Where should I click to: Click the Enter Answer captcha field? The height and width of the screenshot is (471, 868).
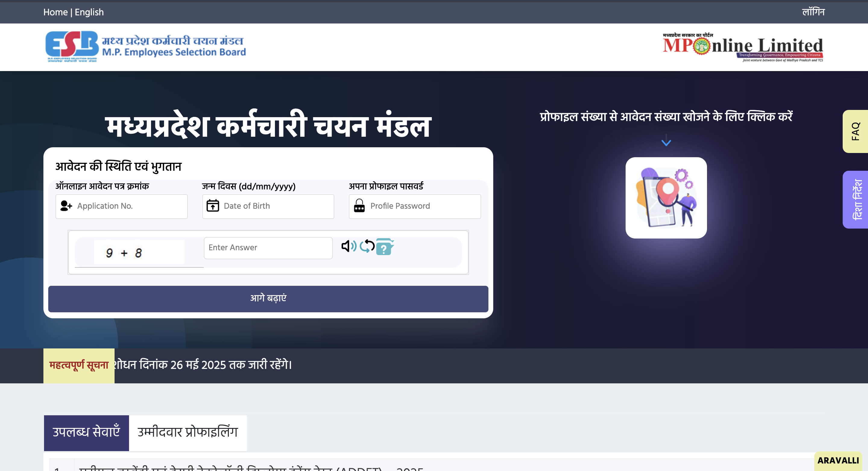[268, 248]
